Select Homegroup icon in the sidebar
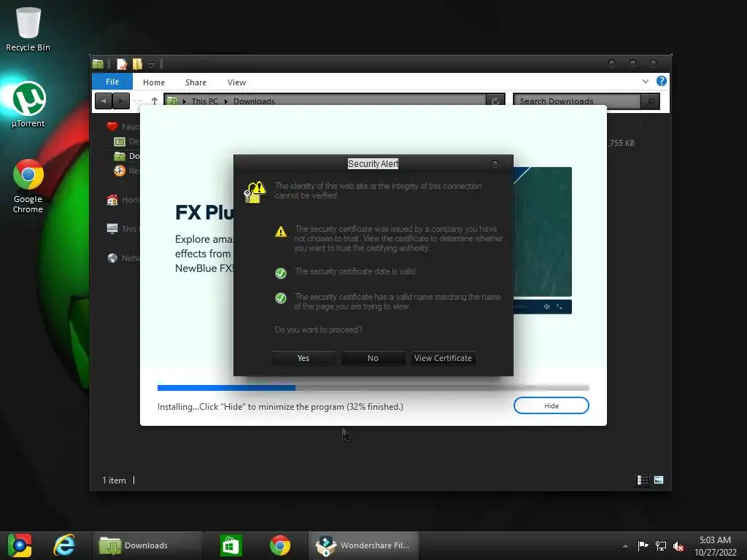The height and width of the screenshot is (560, 747). (112, 200)
